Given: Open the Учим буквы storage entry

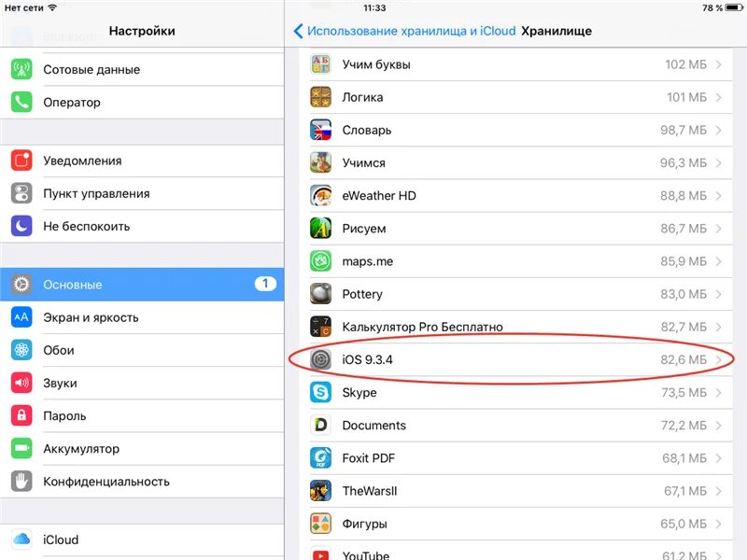Looking at the screenshot, I should coord(516,64).
